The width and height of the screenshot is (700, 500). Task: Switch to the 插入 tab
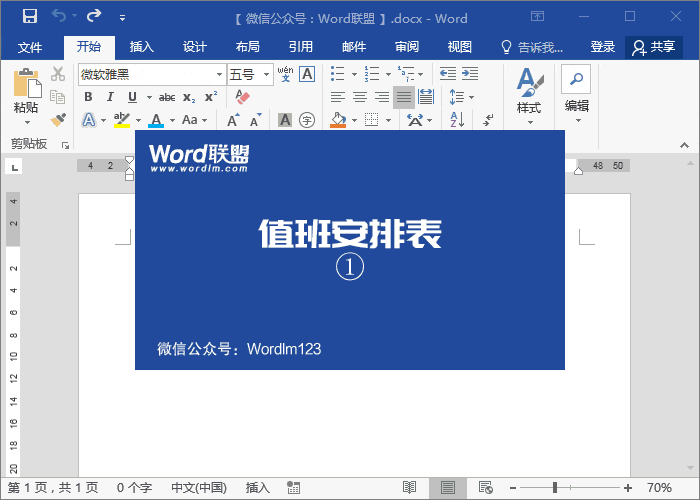click(x=142, y=46)
